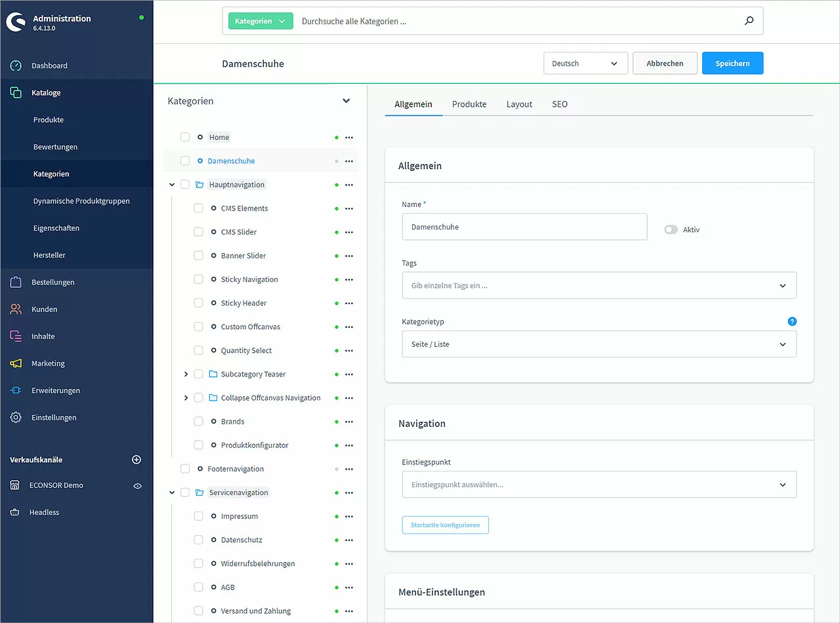Screen dimensions: 840x623
Task: Click the Startseite konfigurieren button
Action: tap(445, 525)
